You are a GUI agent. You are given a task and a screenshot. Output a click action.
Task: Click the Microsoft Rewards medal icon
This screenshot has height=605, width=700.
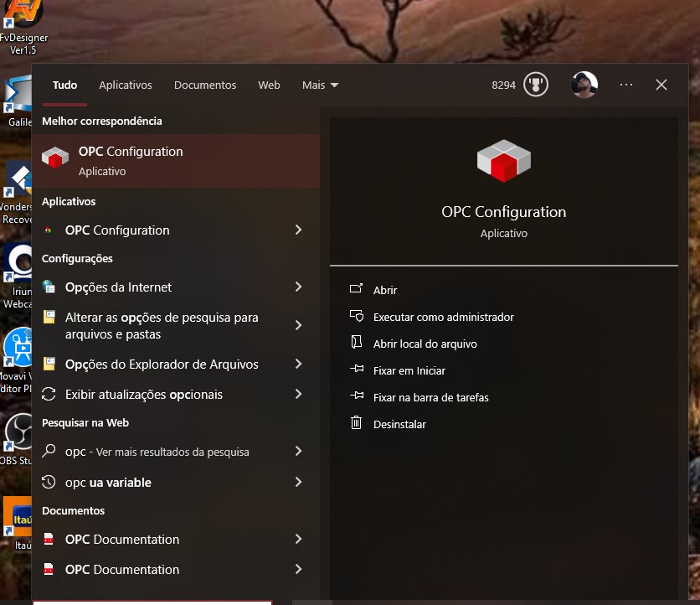tap(535, 85)
